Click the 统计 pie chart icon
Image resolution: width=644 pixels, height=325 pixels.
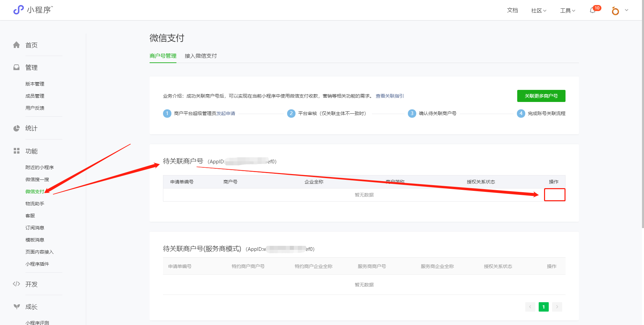click(16, 128)
